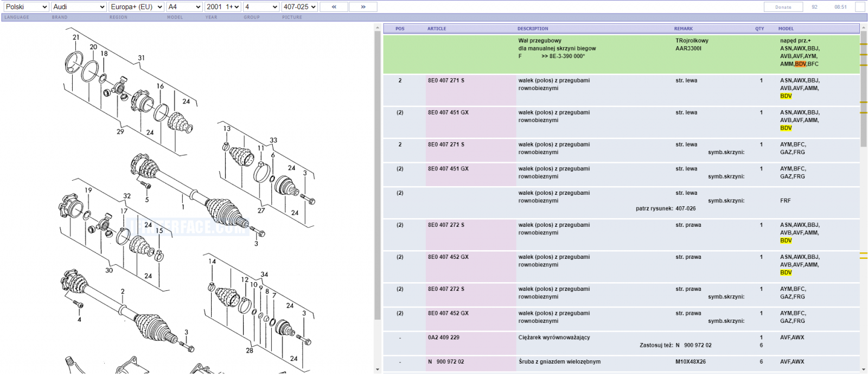Click the parts list scrollbar up arrow
Screen dimensions: 868x375
pyautogui.click(x=864, y=28)
